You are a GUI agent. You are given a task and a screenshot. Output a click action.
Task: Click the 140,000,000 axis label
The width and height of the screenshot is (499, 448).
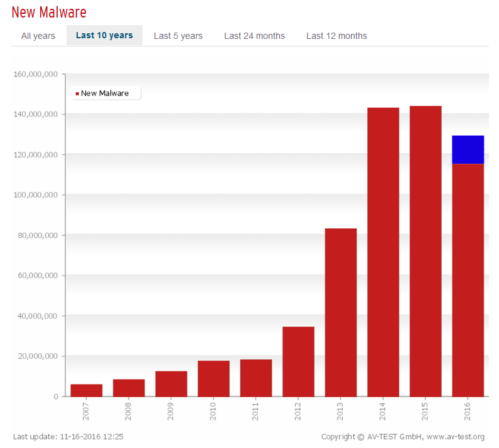tap(36, 114)
